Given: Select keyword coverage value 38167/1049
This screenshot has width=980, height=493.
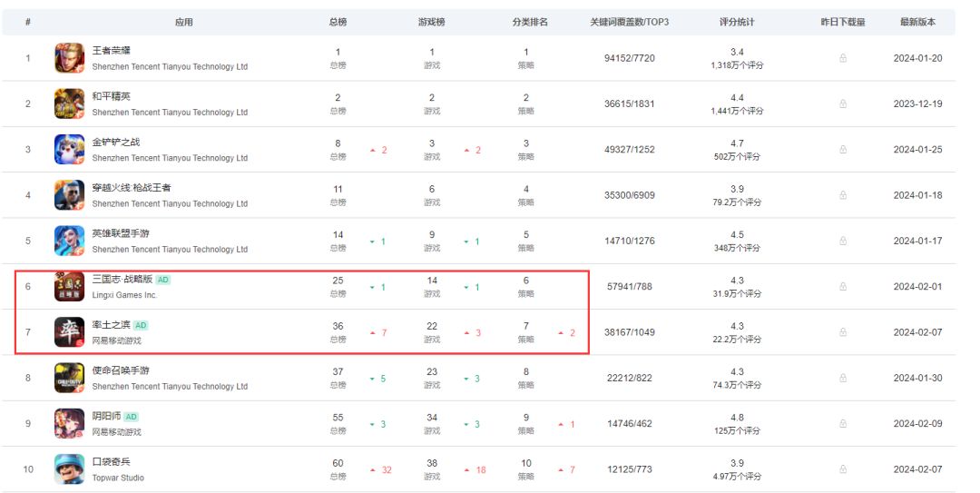Looking at the screenshot, I should click(630, 332).
